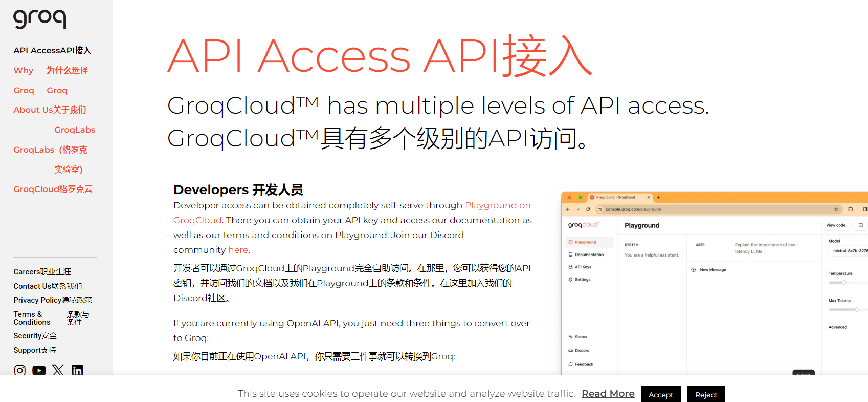Open the Why Groq sidebar link

pyautogui.click(x=51, y=80)
